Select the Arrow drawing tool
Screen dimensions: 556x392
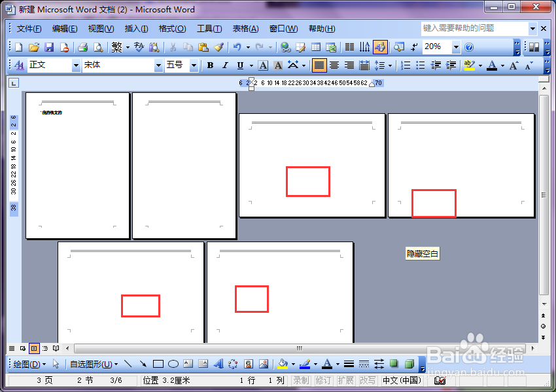coord(143,364)
